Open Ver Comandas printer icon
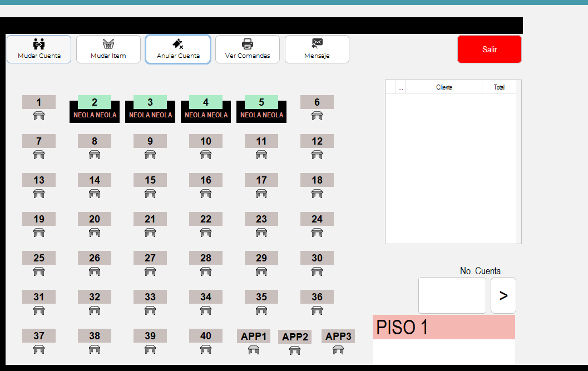588x371 pixels. click(248, 44)
